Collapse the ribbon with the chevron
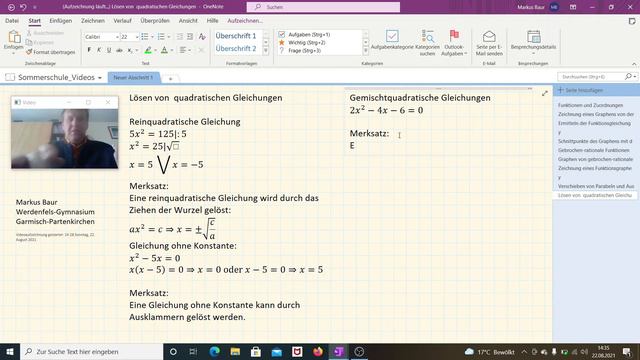Screen dimensions: 640x360 634,64
